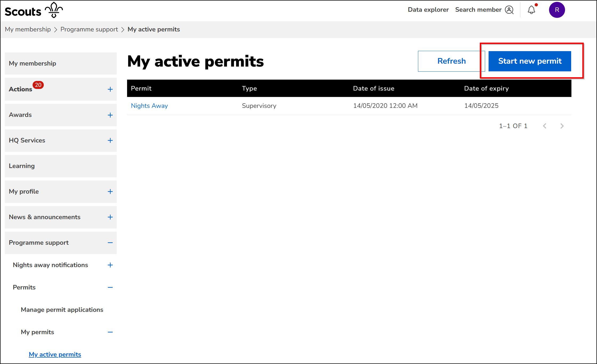Screen dimensions: 597x364
Task: Expand Nights away notifications submenu
Action: click(110, 265)
